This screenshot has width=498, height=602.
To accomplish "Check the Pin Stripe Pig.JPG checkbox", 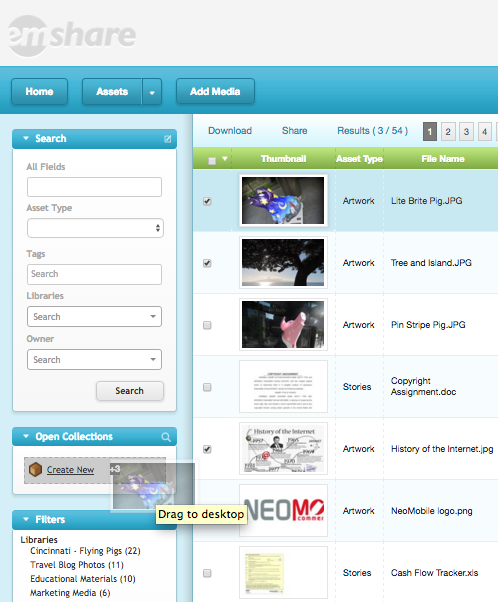I will coord(207,325).
